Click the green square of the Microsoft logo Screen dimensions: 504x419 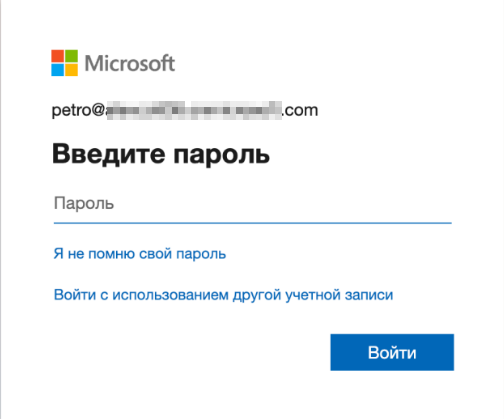(x=71, y=56)
